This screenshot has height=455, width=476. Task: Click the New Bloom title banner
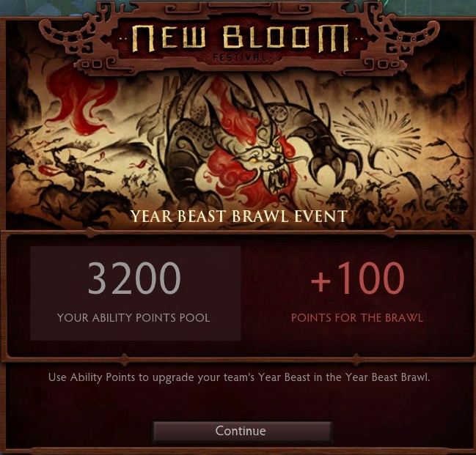point(240,39)
